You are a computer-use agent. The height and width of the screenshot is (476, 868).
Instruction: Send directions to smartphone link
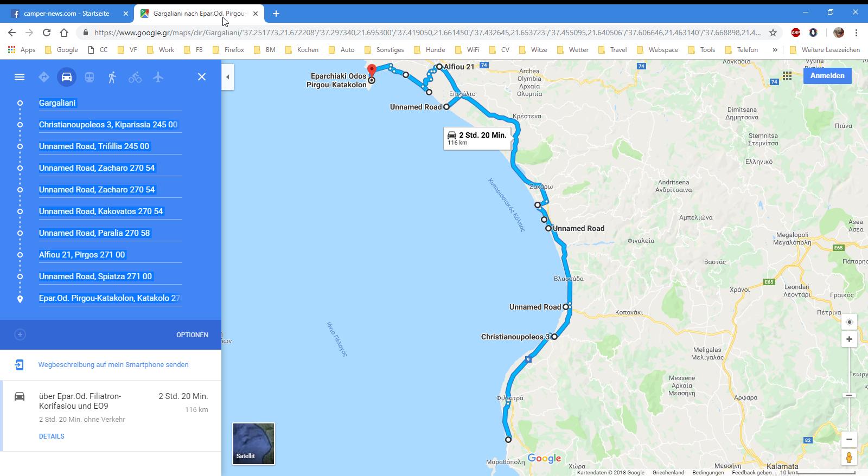[113, 365]
